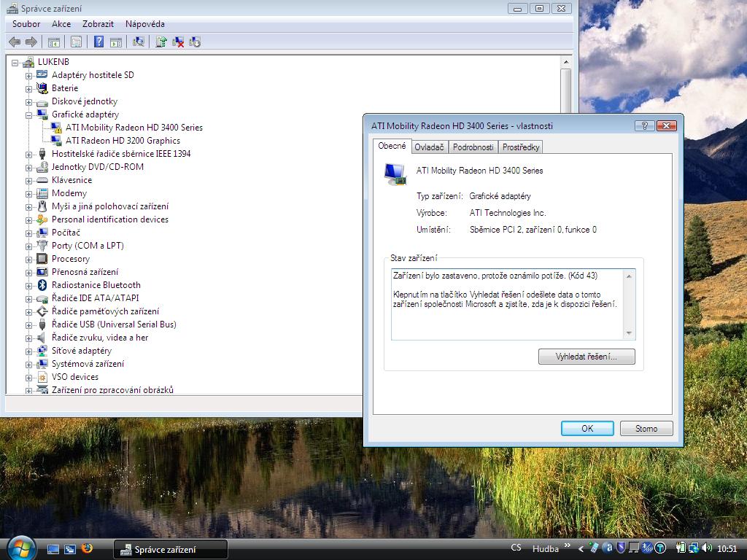Image resolution: width=747 pixels, height=560 pixels.
Task: Click the Procesory chip icon
Action: pos(42,259)
